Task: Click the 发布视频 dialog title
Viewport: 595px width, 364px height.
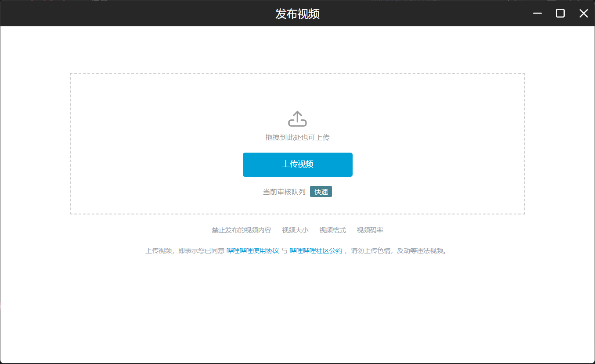Action: click(x=297, y=14)
